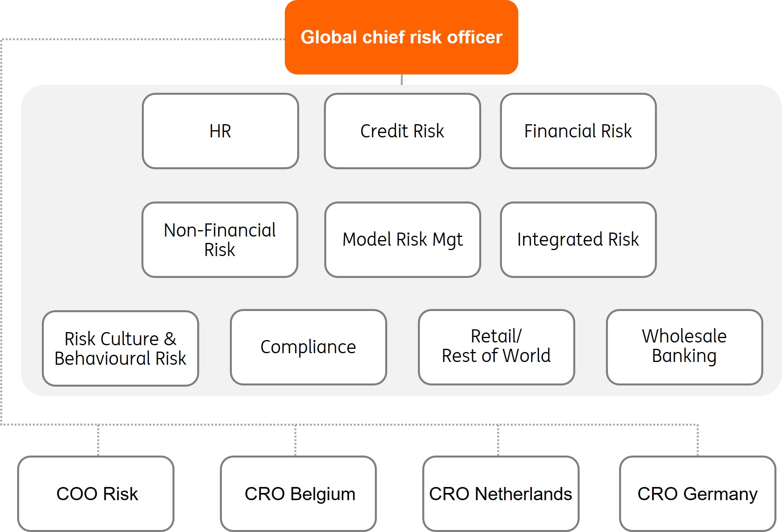782x532 pixels.
Task: Select the dotted connector above CRO Belgium
Action: (x=295, y=440)
